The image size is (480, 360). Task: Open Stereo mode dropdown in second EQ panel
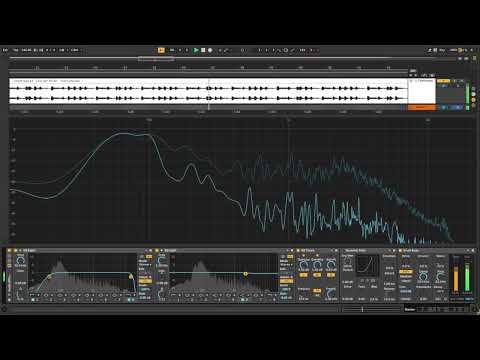coord(286,265)
